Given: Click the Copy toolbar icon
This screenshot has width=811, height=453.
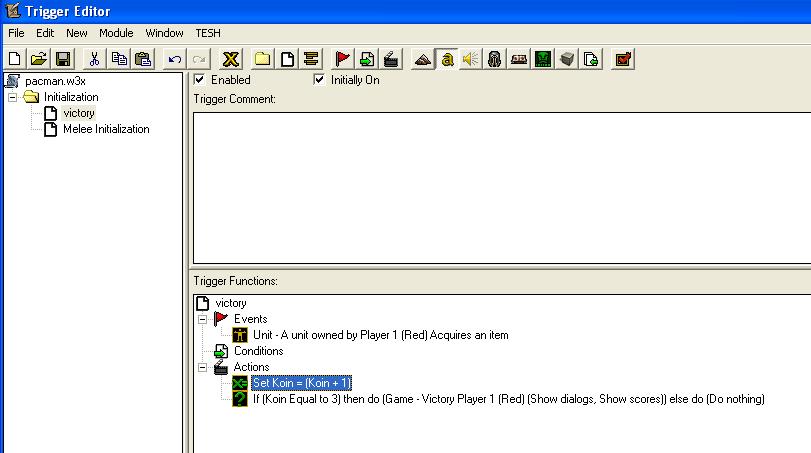Looking at the screenshot, I should pos(119,59).
